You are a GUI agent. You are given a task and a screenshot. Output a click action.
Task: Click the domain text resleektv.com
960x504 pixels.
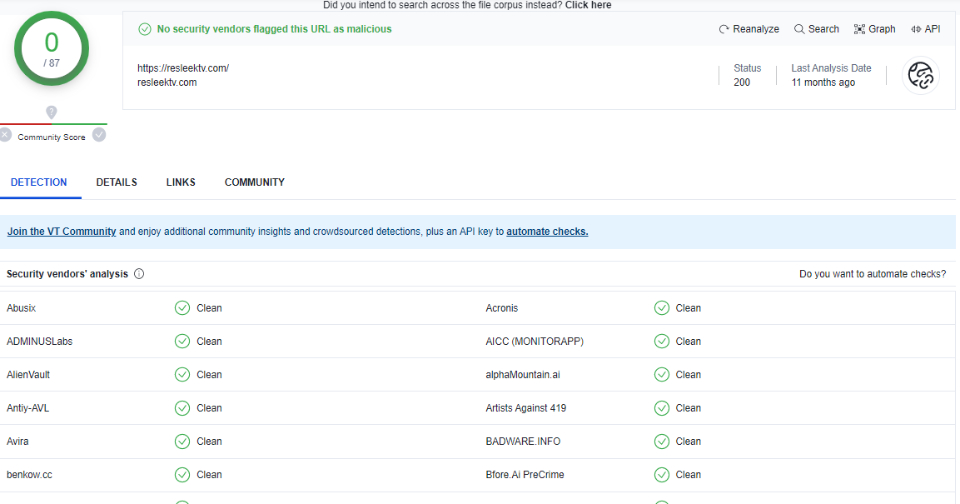pos(167,82)
